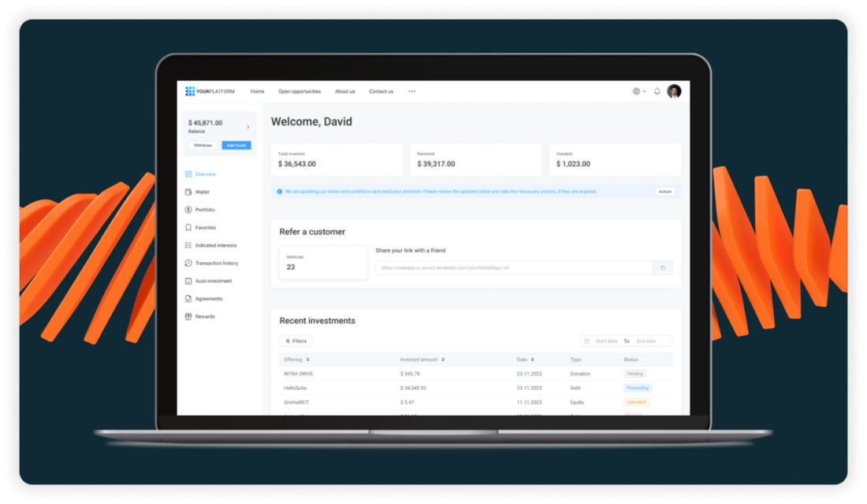Image resolution: width=867 pixels, height=504 pixels.
Task: Select the Portfolio section
Action: coord(206,209)
